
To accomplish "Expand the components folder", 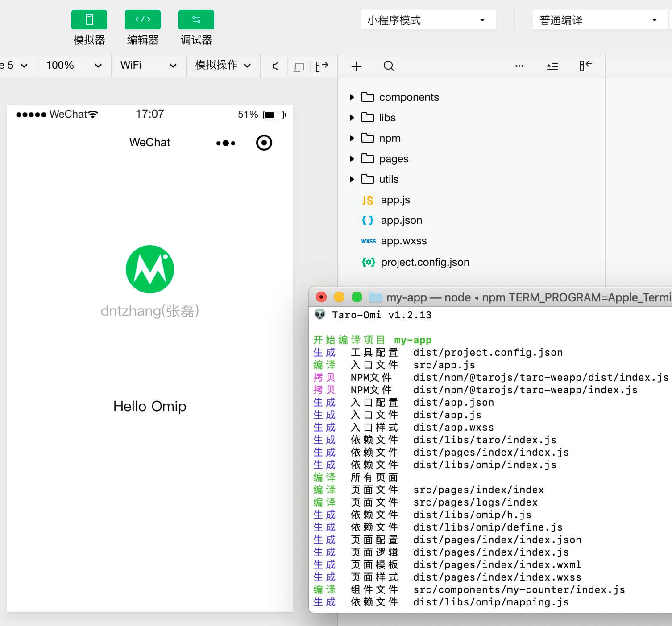I will [x=352, y=97].
